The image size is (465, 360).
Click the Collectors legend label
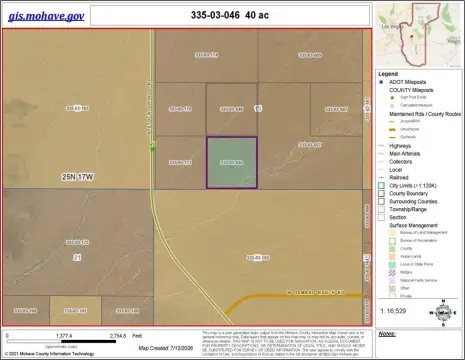coord(401,162)
